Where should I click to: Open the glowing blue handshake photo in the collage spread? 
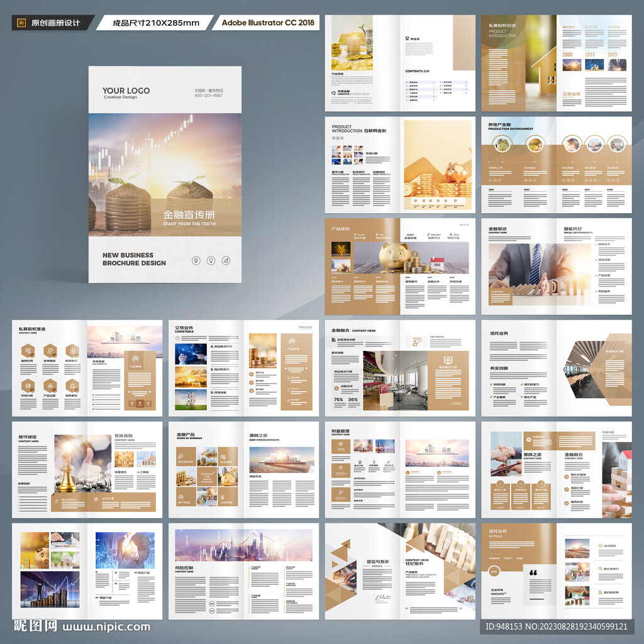click(125, 550)
